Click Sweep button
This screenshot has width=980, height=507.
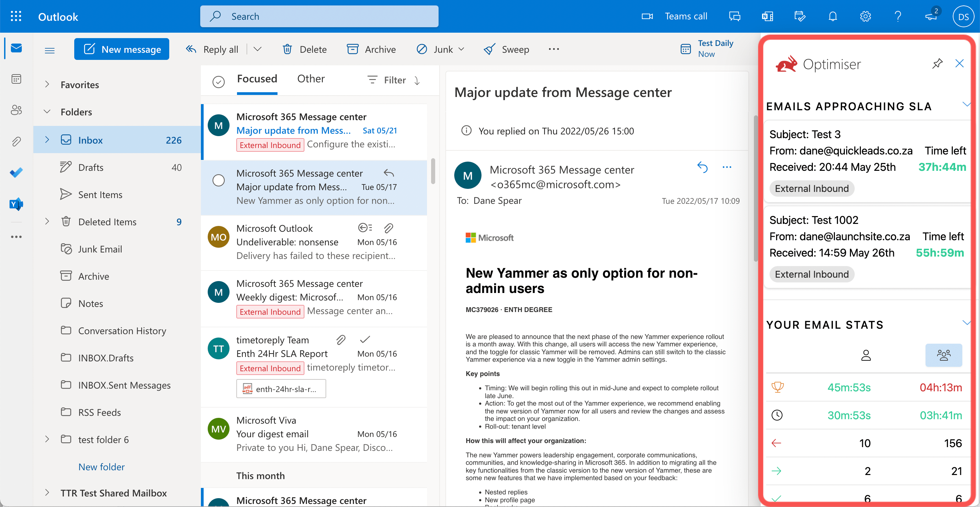click(506, 49)
